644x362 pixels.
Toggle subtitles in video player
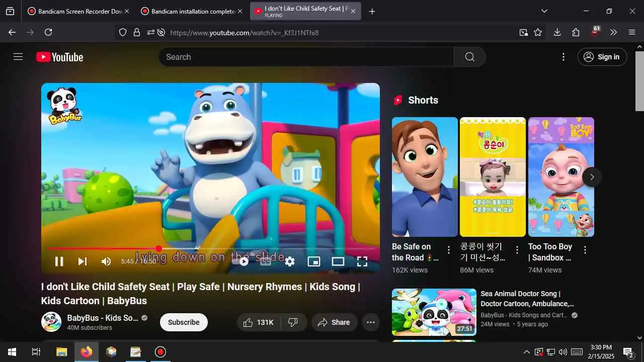pos(266,261)
